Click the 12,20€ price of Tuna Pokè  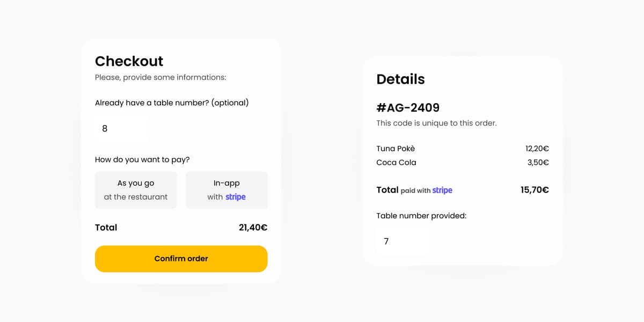coord(537,149)
